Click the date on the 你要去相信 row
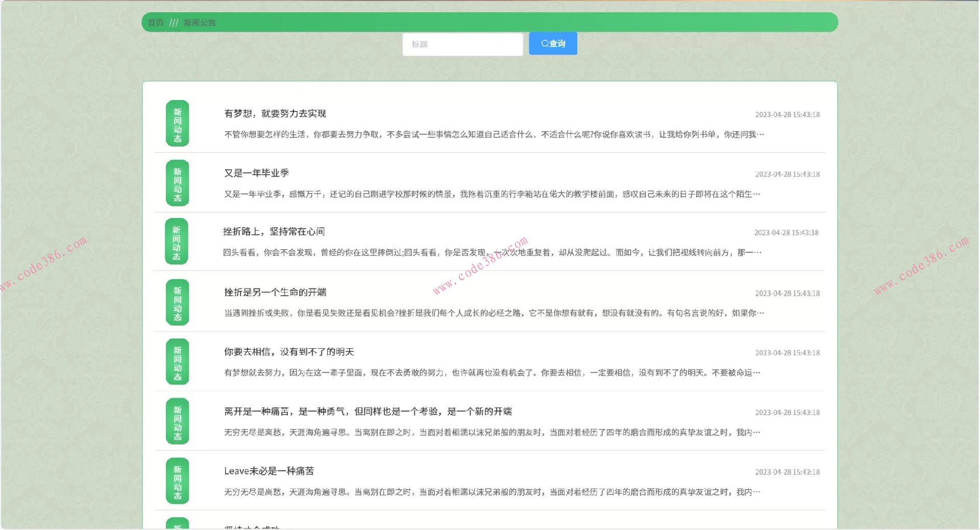This screenshot has height=530, width=980. click(788, 353)
